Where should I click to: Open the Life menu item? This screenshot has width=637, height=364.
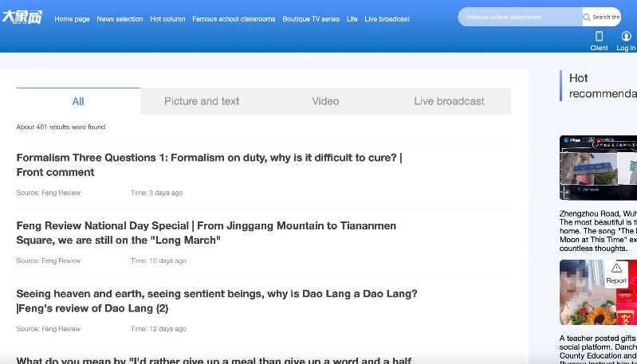coord(352,19)
